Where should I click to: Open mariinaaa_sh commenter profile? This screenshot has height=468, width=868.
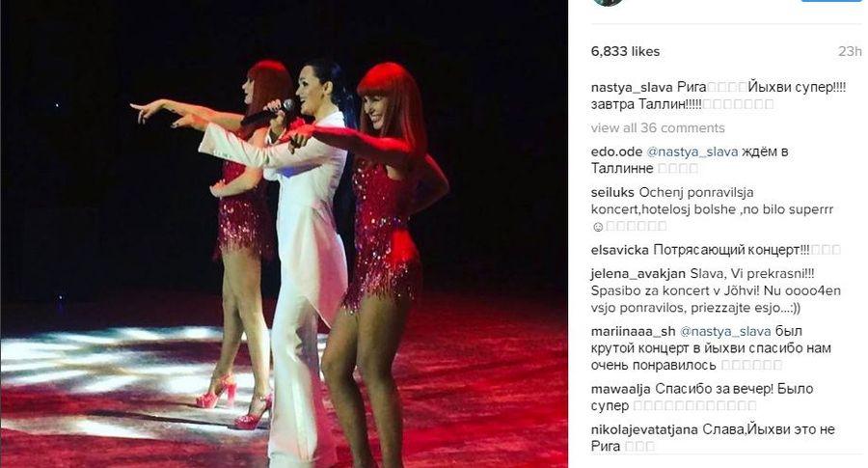click(x=633, y=332)
